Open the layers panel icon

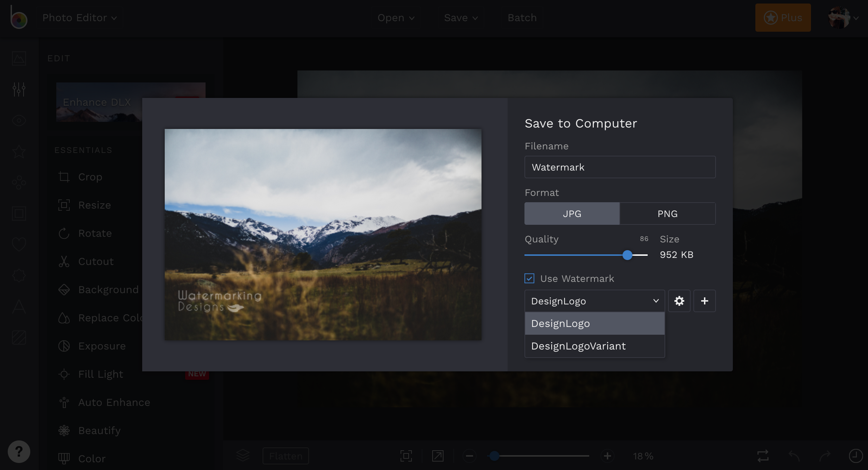(x=243, y=456)
